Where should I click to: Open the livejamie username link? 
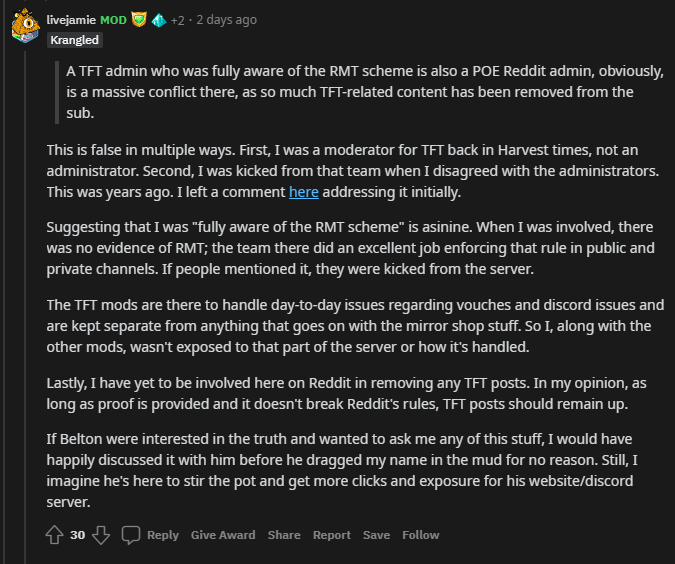tap(71, 20)
